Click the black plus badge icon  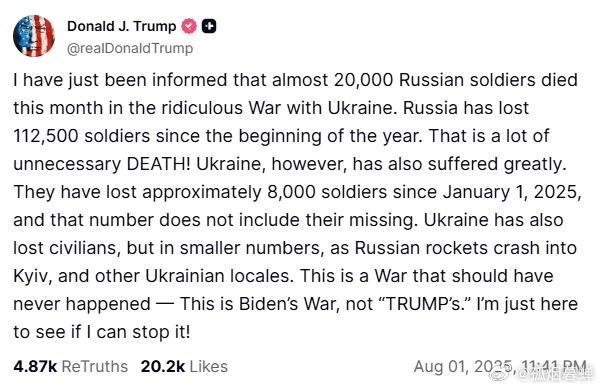[x=209, y=26]
